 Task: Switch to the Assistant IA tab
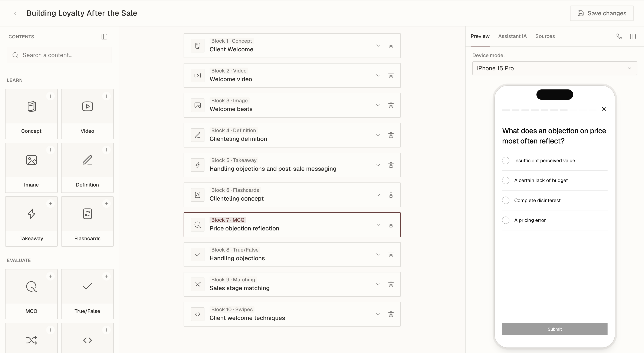point(512,36)
